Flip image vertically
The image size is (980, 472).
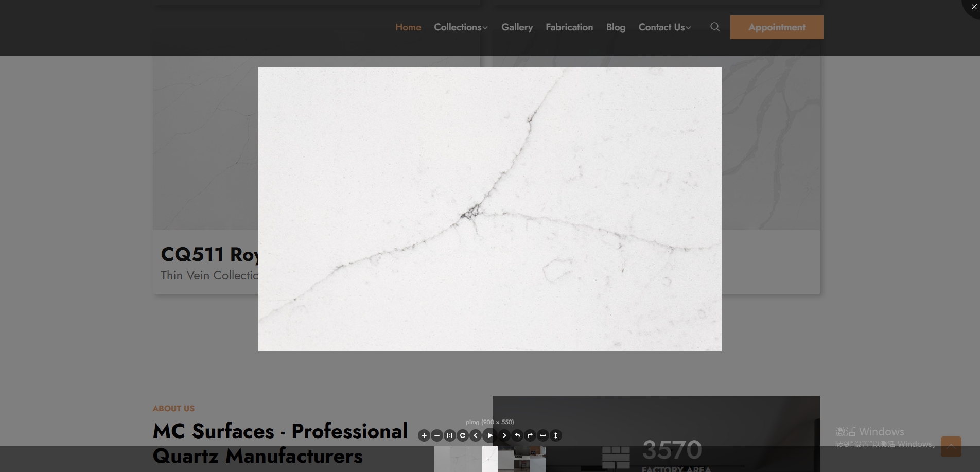pyautogui.click(x=556, y=435)
